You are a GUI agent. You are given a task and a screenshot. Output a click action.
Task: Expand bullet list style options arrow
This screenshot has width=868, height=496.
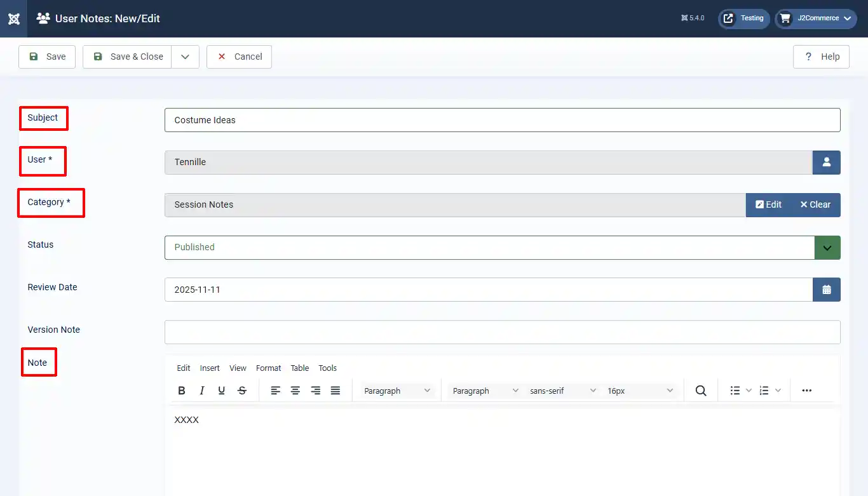coord(749,391)
